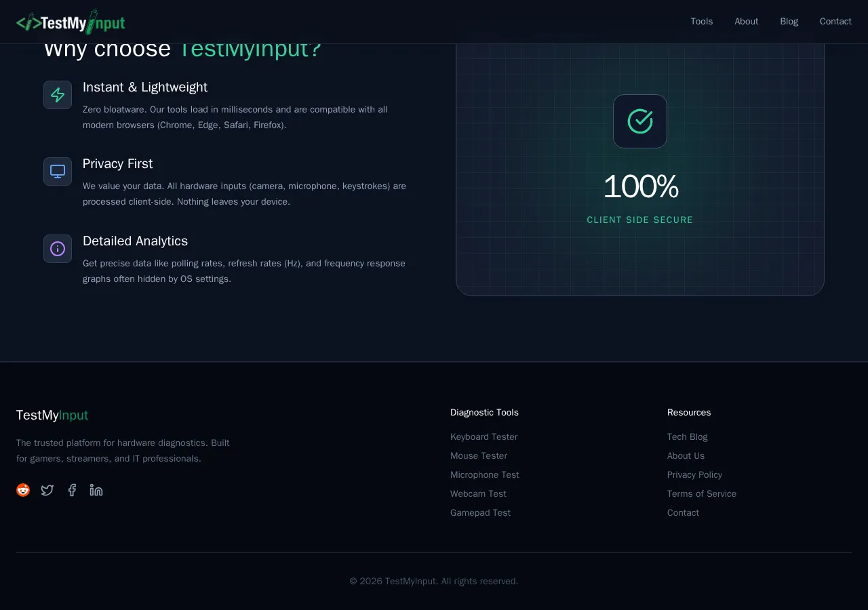The width and height of the screenshot is (868, 610).
Task: Open the Mouse Tester link
Action: click(479, 456)
